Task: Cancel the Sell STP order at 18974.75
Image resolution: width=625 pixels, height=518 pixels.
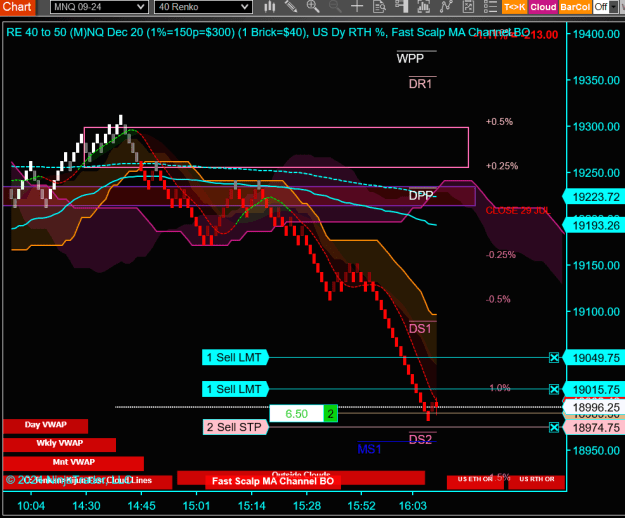Action: tap(554, 428)
